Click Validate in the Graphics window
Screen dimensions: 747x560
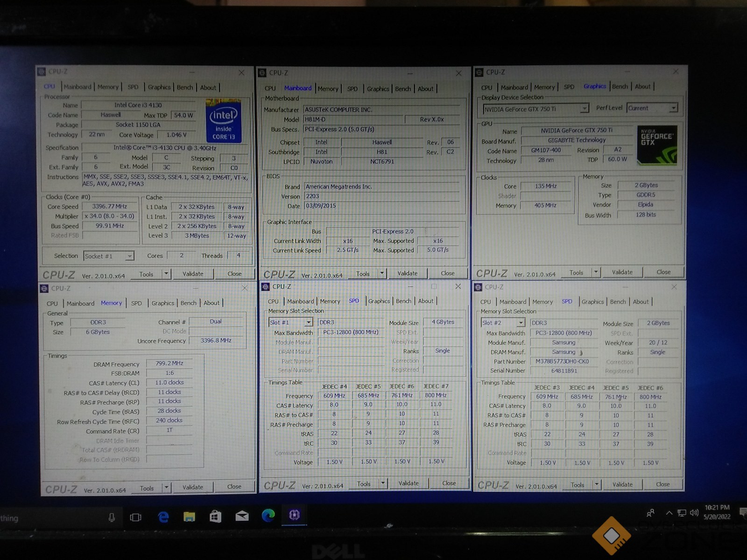tap(622, 272)
